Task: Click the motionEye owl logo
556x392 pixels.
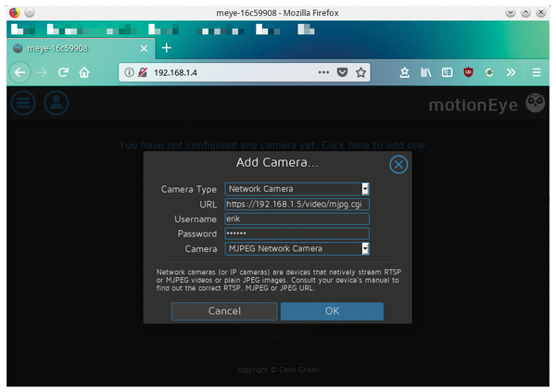Action: click(x=535, y=103)
